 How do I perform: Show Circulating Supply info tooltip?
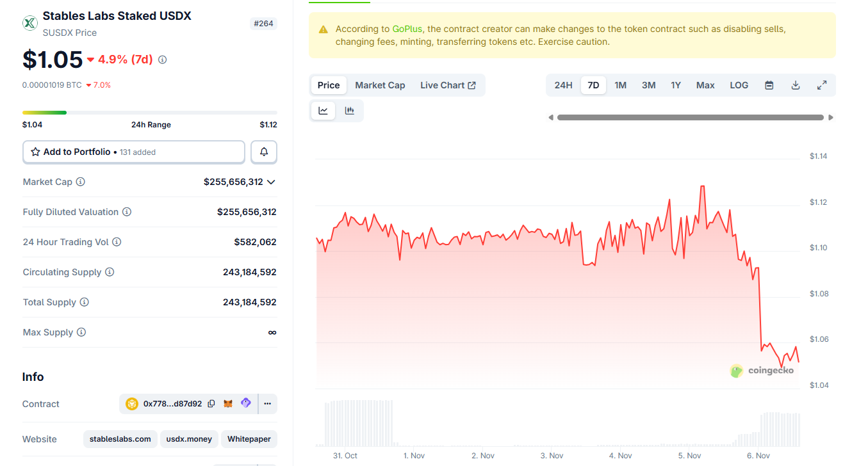(x=110, y=272)
